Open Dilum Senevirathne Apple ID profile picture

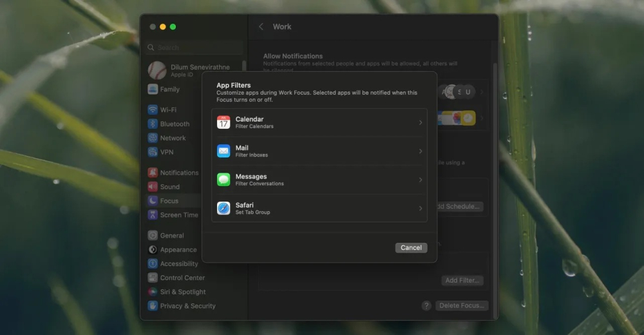coord(157,70)
